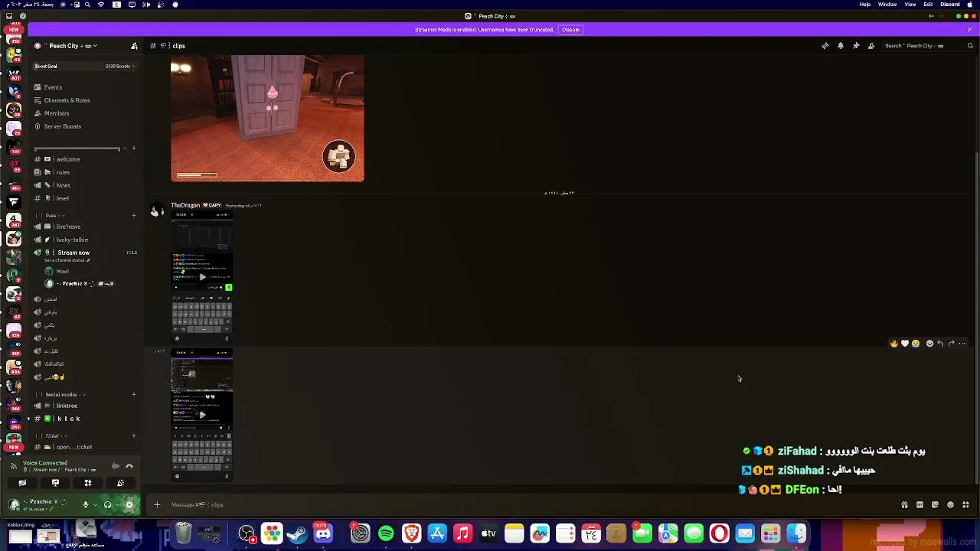This screenshot has width=980, height=551.
Task: Open the View menu in the menu bar
Action: pos(910,5)
